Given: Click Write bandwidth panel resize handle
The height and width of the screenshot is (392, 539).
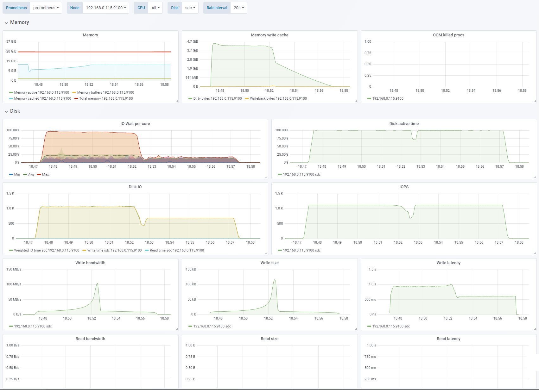Looking at the screenshot, I should (177, 329).
